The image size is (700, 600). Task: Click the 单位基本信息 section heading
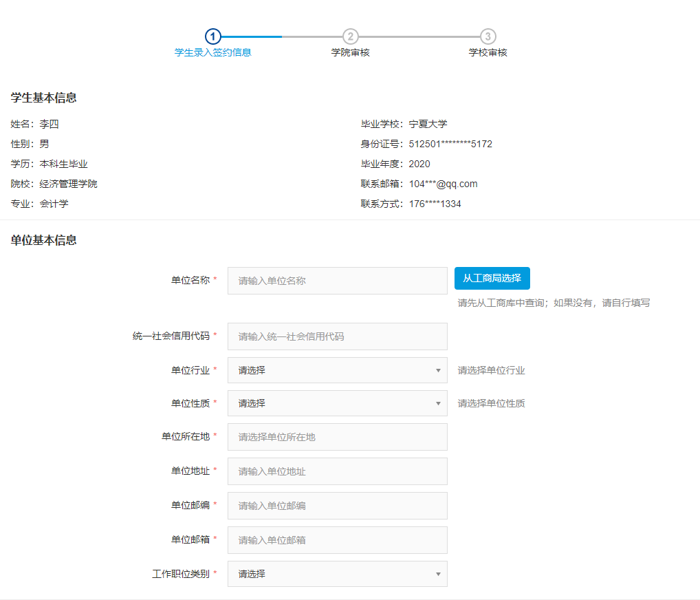coord(44,240)
